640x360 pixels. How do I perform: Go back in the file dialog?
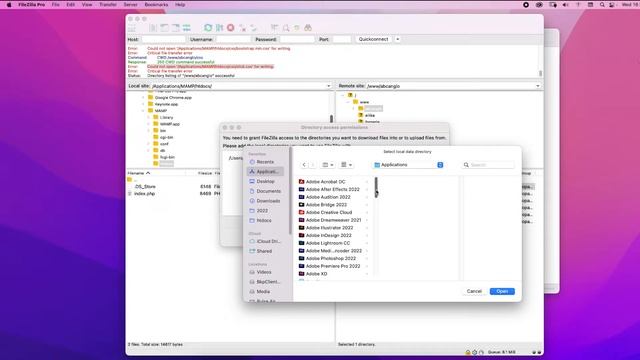304,165
